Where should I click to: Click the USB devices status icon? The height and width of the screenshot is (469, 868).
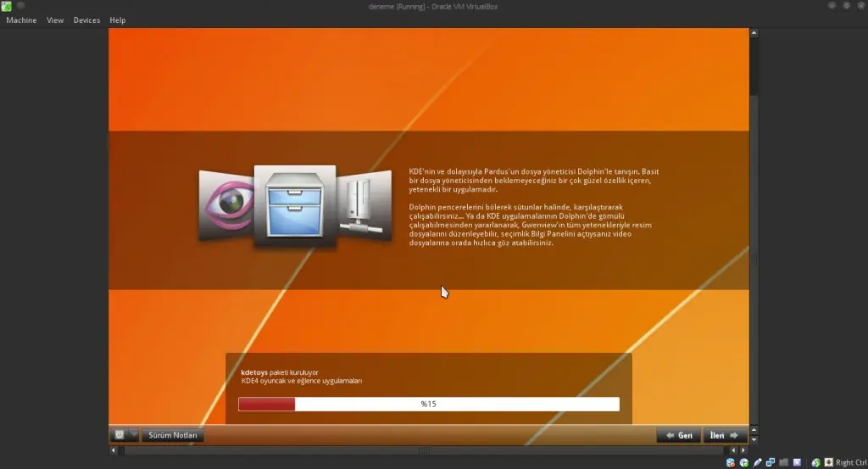(757, 462)
